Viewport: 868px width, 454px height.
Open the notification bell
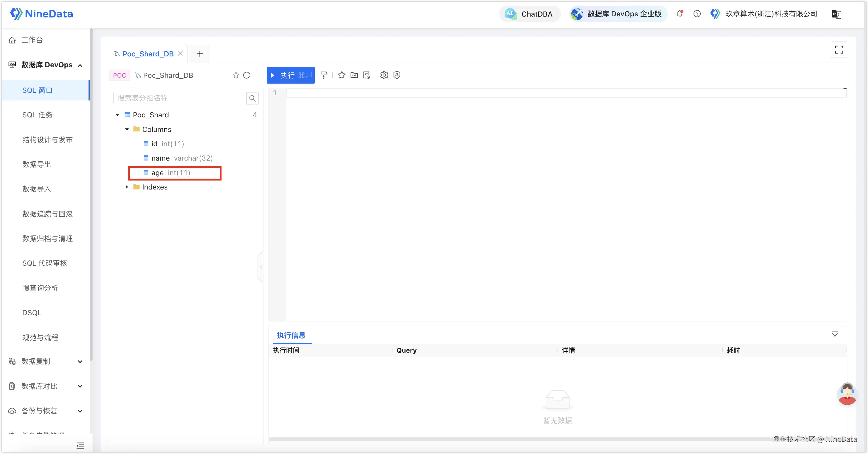point(680,14)
